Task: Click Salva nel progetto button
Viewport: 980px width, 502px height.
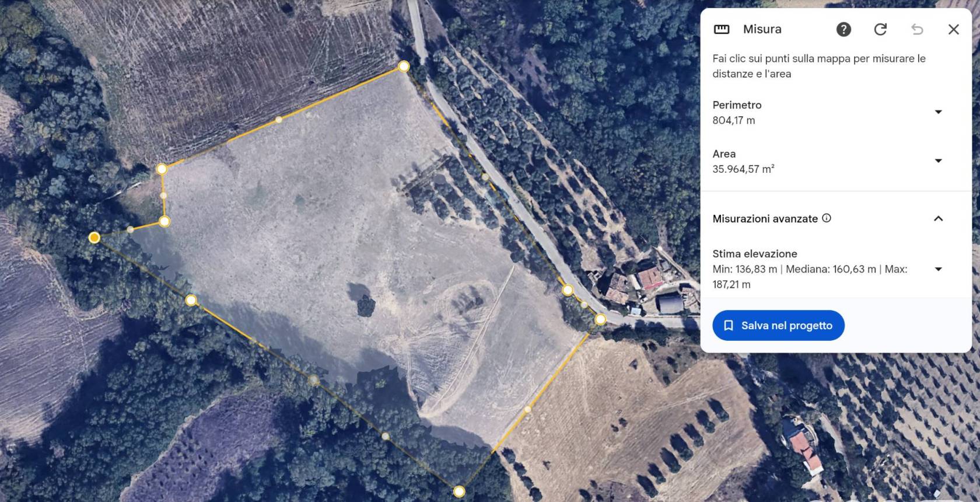Action: (778, 325)
